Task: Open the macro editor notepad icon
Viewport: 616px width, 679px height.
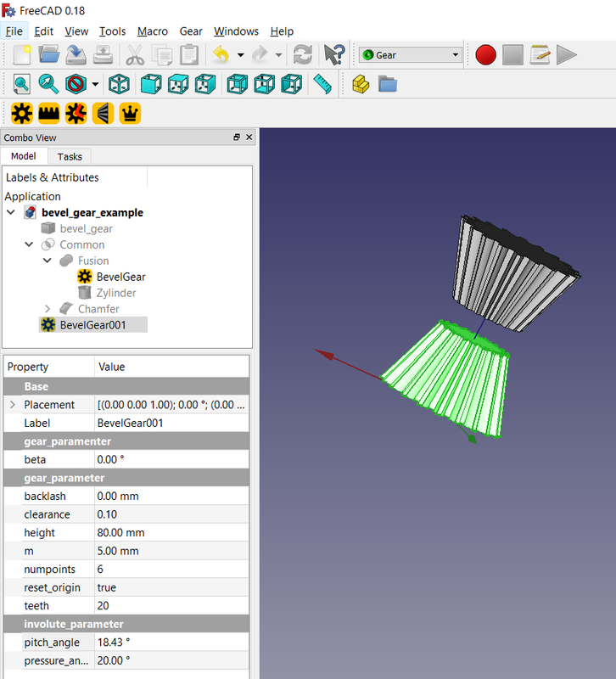Action: [x=540, y=55]
